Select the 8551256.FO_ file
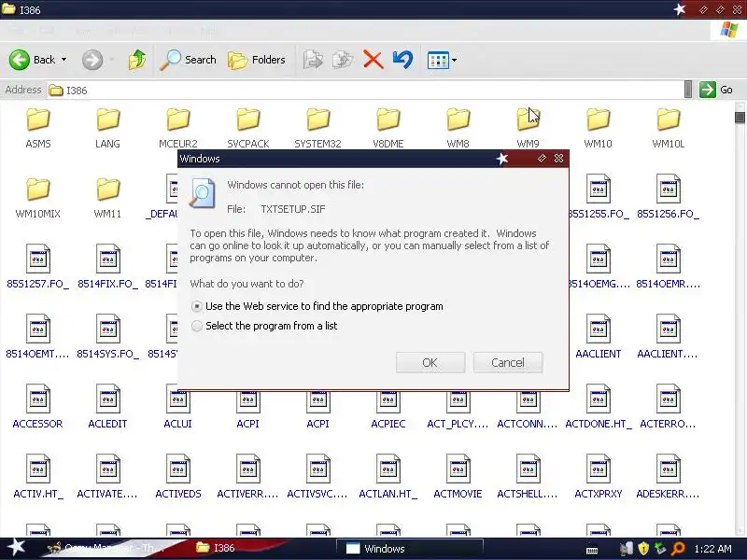 [668, 197]
